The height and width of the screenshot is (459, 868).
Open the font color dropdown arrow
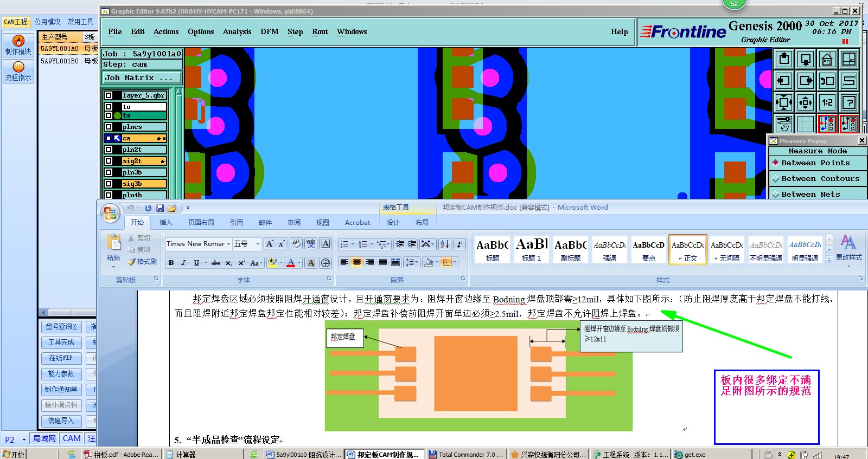tap(299, 263)
